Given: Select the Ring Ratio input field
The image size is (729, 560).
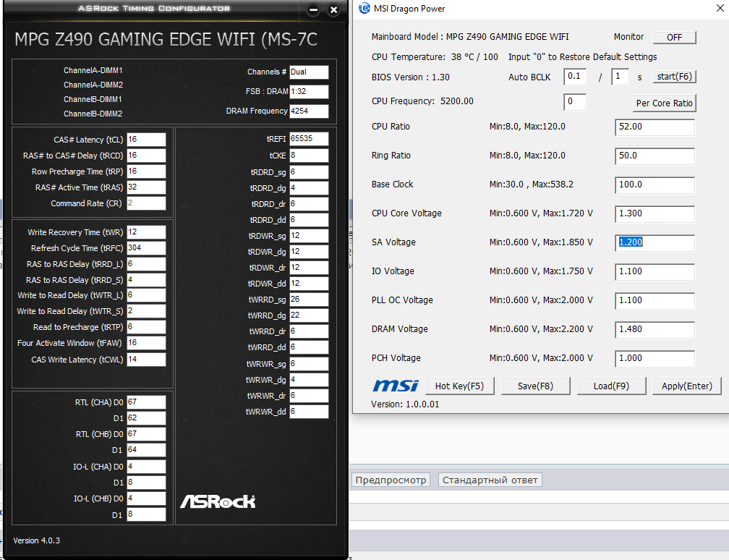Looking at the screenshot, I should tap(655, 156).
